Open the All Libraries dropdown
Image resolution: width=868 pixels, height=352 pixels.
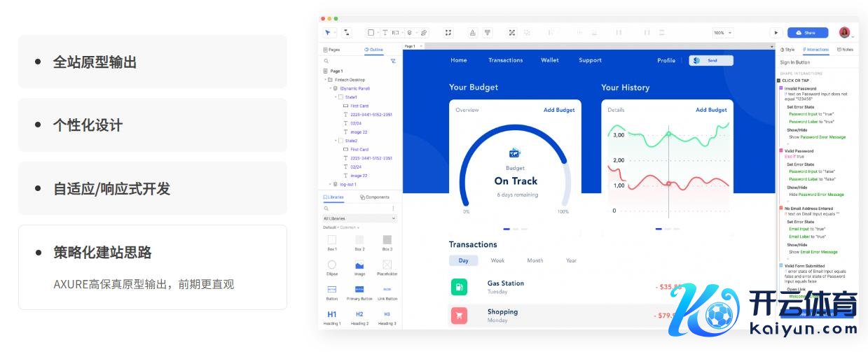359,218
